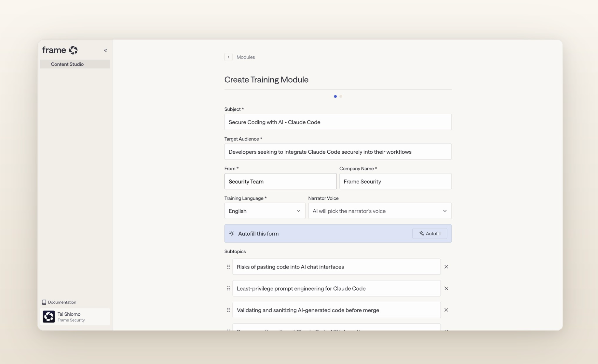Grab the drag handle for 'Least-privilege prompt engineering' subtopic
Screen dimensions: 598x364
click(228, 289)
